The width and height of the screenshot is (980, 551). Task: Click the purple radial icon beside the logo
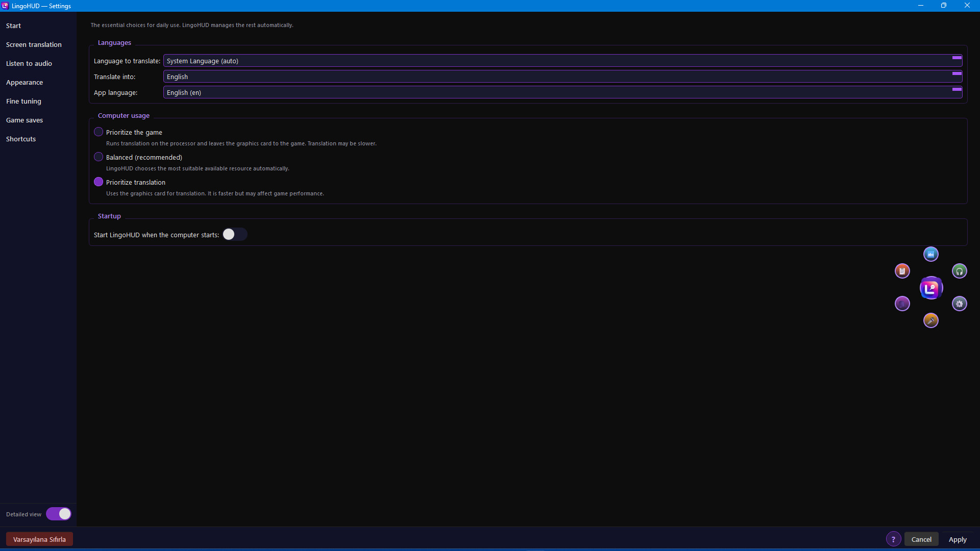[x=902, y=304]
